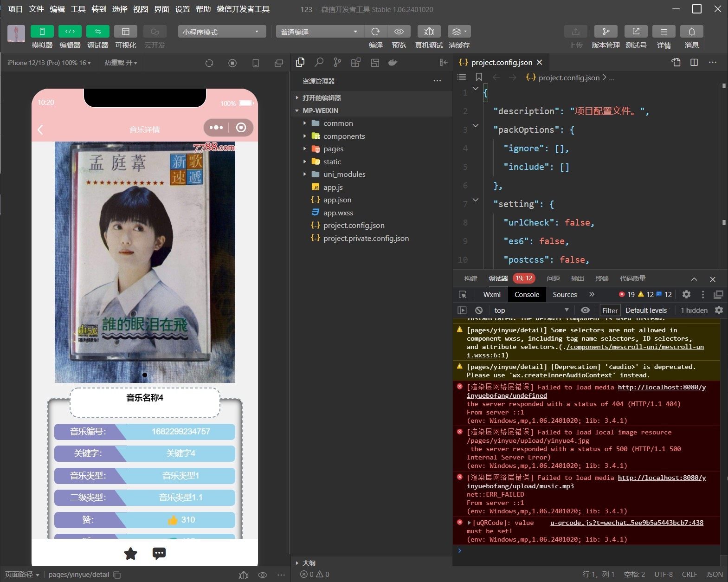
Task: Click the compile refresh icon in toolbar
Action: point(375,32)
